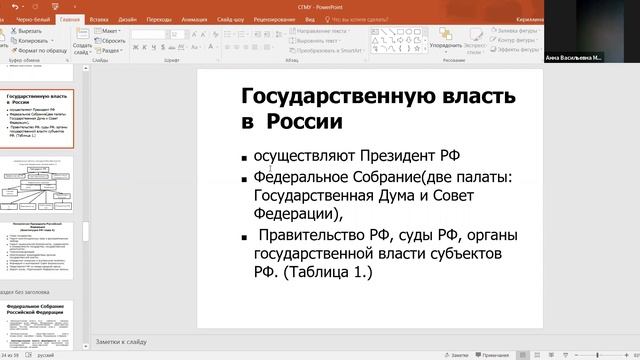640x360 pixels.
Task: Click Преобразовать в SmartArt button
Action: [x=327, y=51]
